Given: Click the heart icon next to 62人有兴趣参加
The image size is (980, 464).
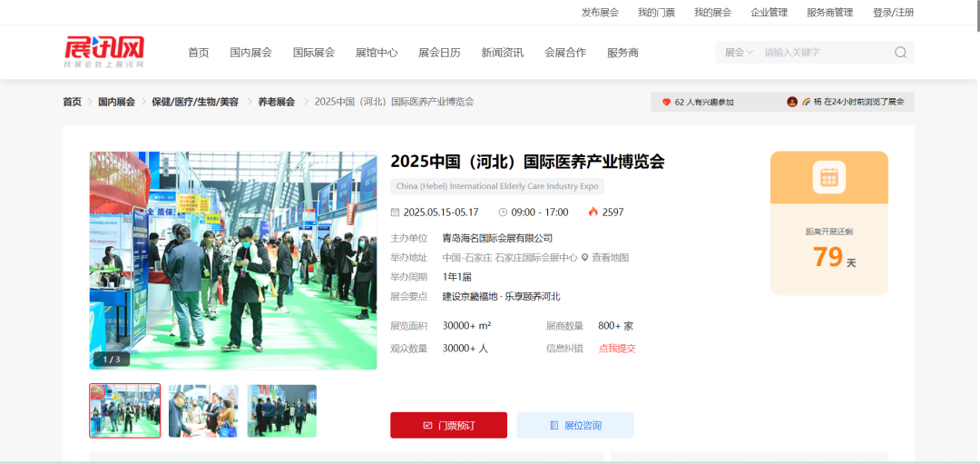Looking at the screenshot, I should click(666, 103).
